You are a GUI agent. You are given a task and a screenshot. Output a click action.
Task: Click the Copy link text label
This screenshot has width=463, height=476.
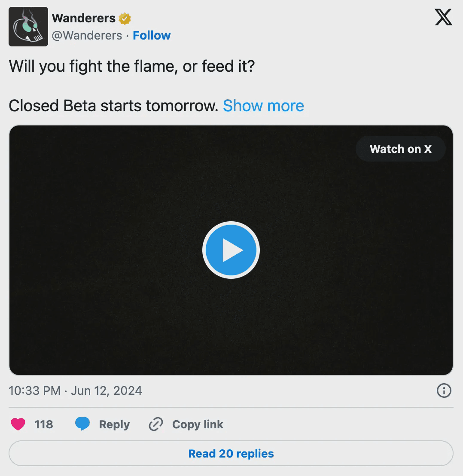tap(198, 424)
